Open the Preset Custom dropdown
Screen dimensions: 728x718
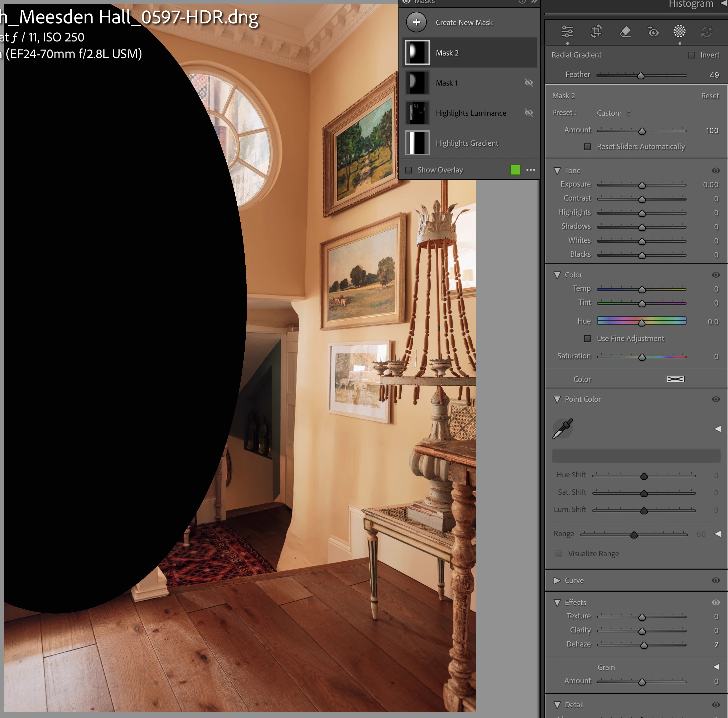613,113
